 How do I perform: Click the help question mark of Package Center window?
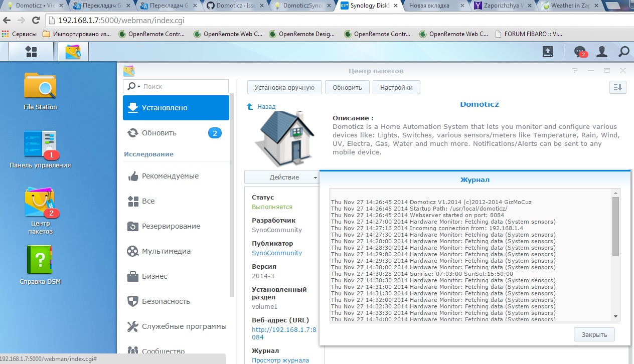575,71
